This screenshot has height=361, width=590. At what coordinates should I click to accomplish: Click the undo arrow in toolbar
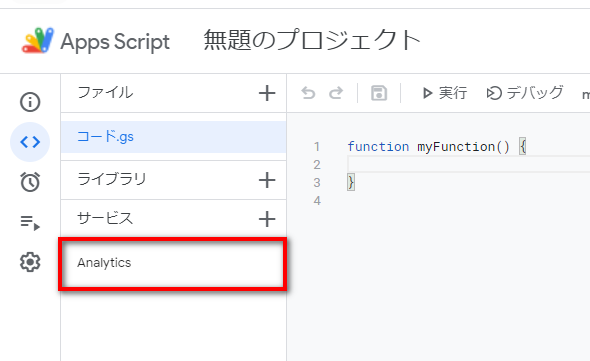[x=308, y=93]
